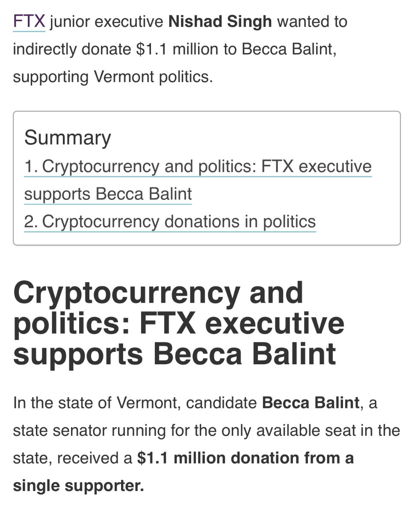Click the 'Summary' box title
This screenshot has width=420, height=509.
pos(68,138)
